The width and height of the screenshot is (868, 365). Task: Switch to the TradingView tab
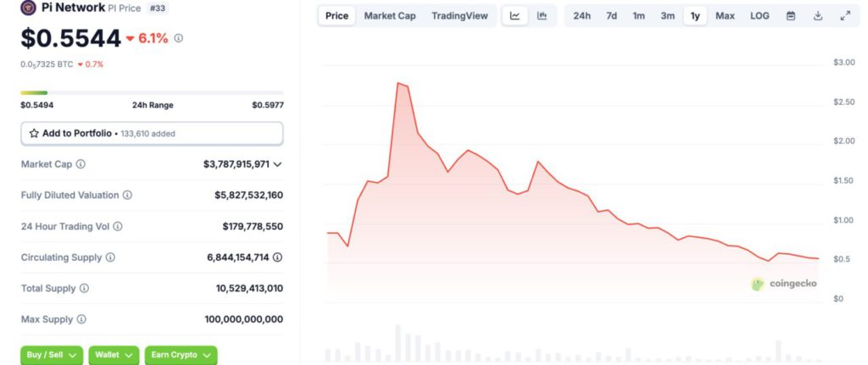click(460, 16)
